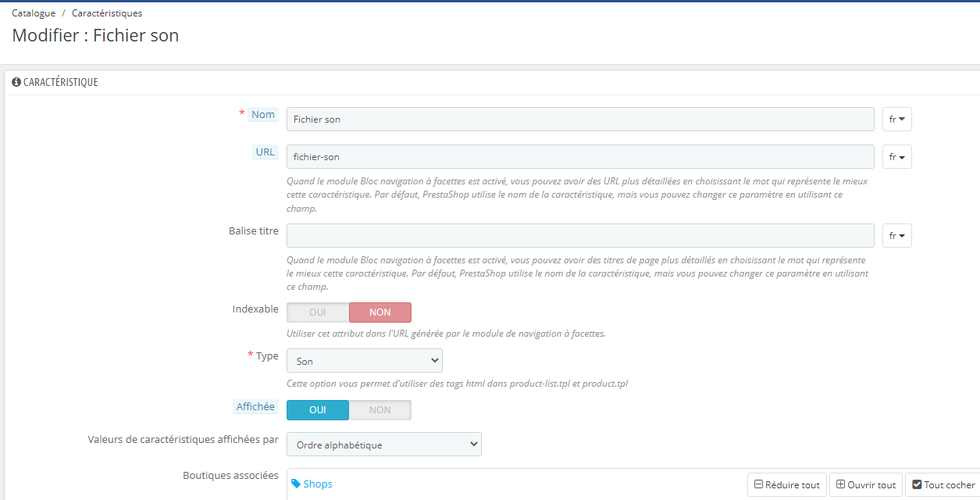980x500 pixels.
Task: Click the Shops tag icon
Action: coord(296,484)
